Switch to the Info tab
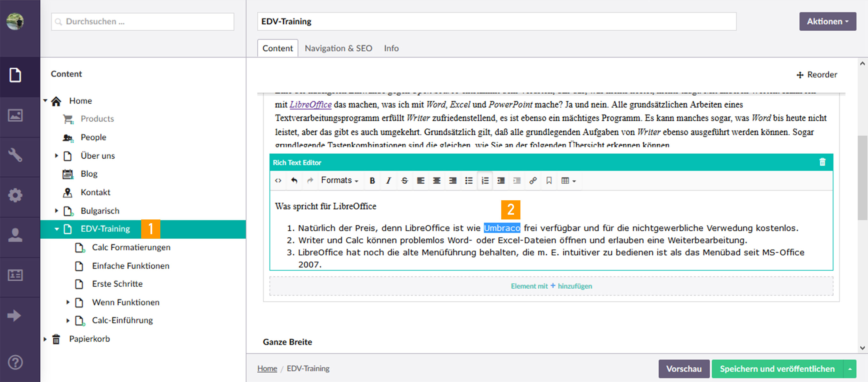 391,48
